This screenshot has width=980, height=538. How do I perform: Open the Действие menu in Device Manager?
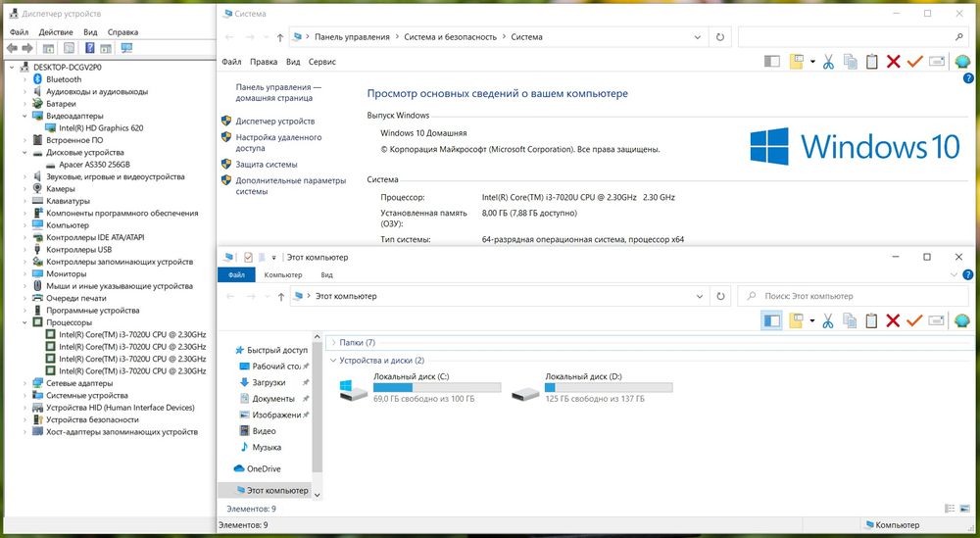click(x=56, y=32)
